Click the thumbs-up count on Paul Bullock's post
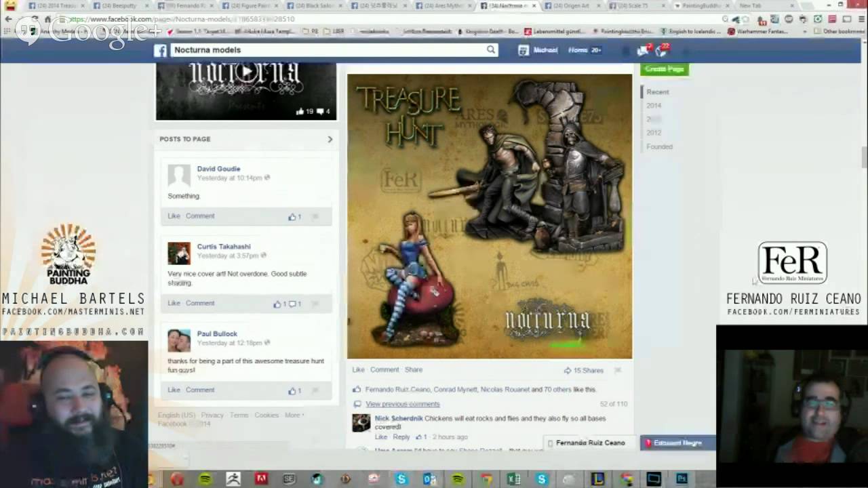The image size is (868, 488). coord(295,391)
